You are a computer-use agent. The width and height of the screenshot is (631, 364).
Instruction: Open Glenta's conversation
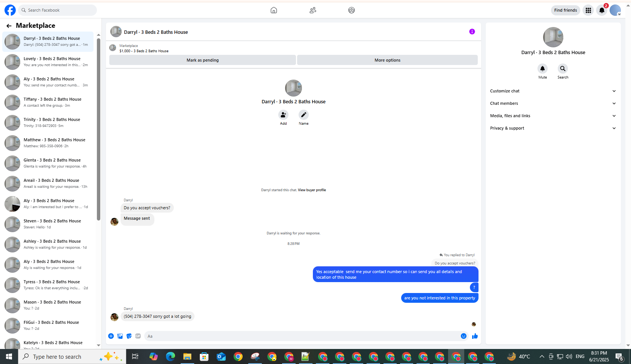tap(48, 163)
